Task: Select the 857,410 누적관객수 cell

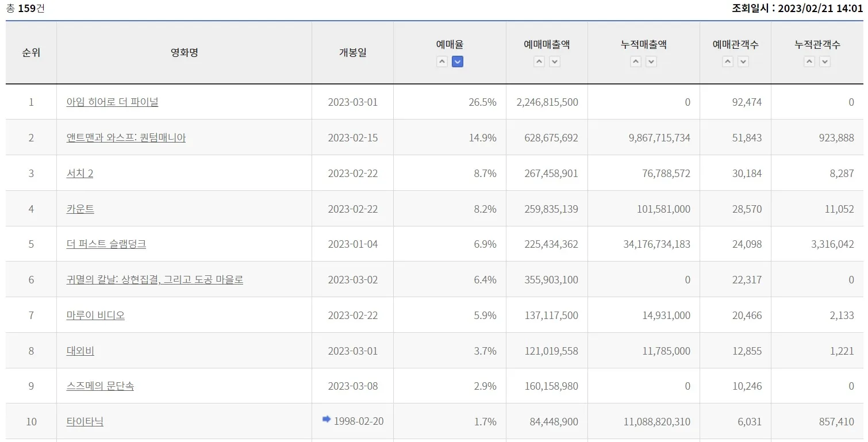Action: [x=817, y=422]
